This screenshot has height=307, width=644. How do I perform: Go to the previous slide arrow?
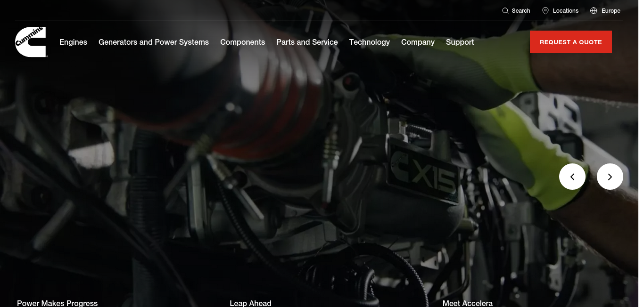[x=572, y=177]
